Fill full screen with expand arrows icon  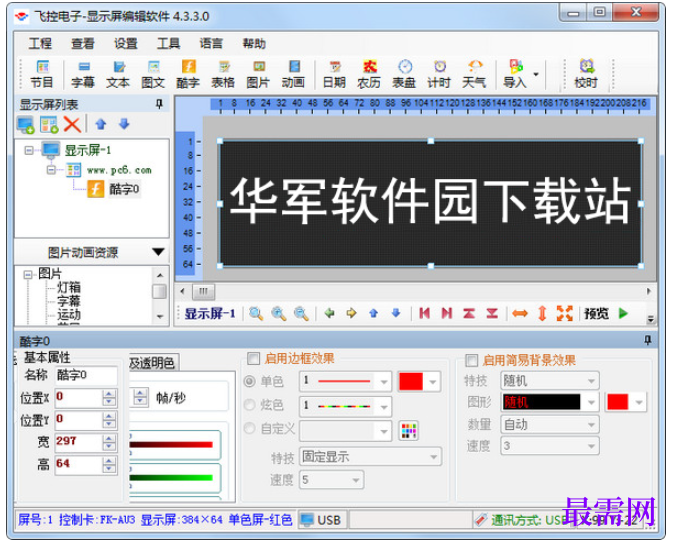pos(565,313)
